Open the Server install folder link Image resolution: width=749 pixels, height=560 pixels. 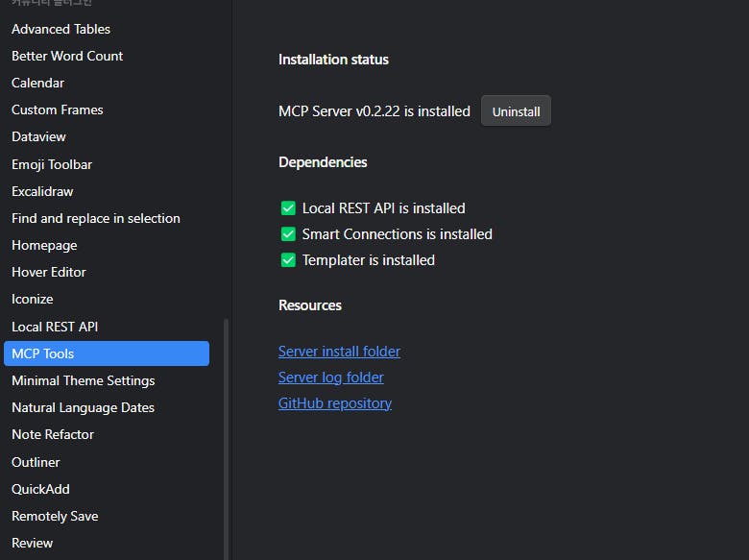click(x=339, y=352)
